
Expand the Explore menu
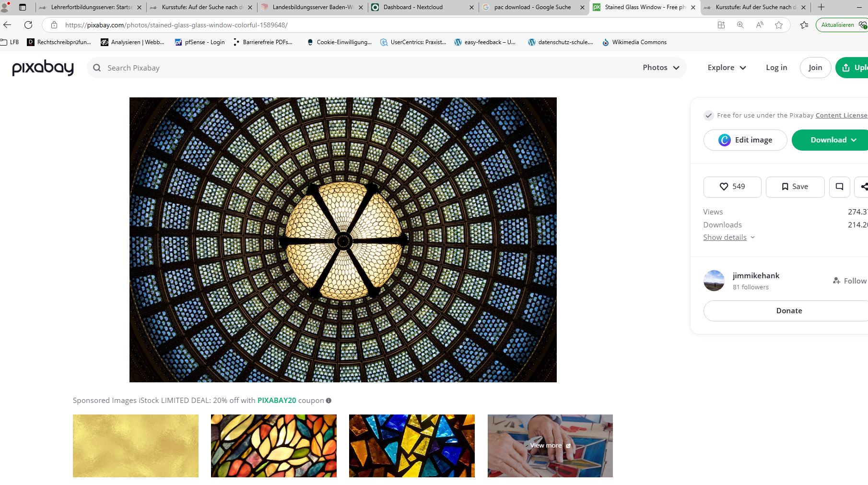(x=727, y=68)
